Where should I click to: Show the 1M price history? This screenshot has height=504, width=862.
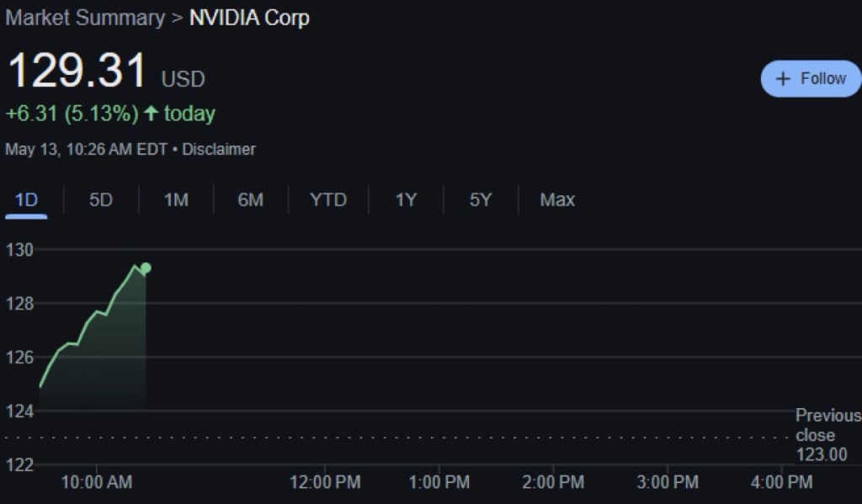176,199
